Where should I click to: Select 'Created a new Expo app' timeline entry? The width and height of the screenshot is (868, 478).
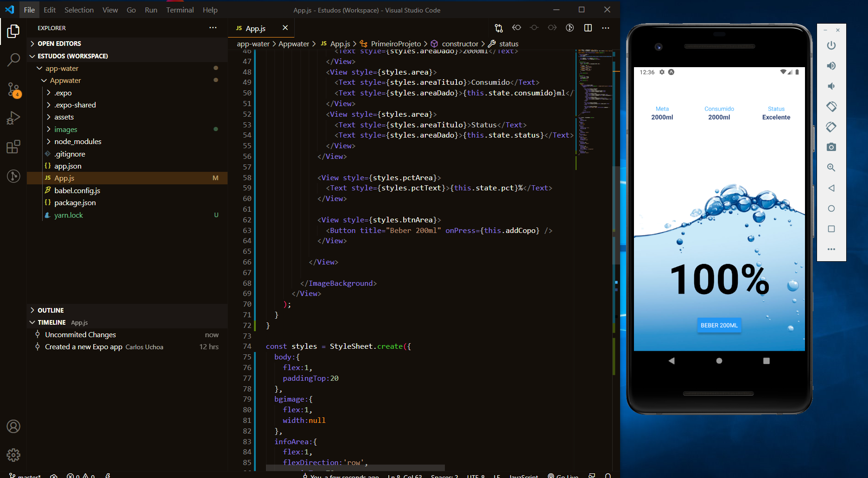tap(127, 347)
